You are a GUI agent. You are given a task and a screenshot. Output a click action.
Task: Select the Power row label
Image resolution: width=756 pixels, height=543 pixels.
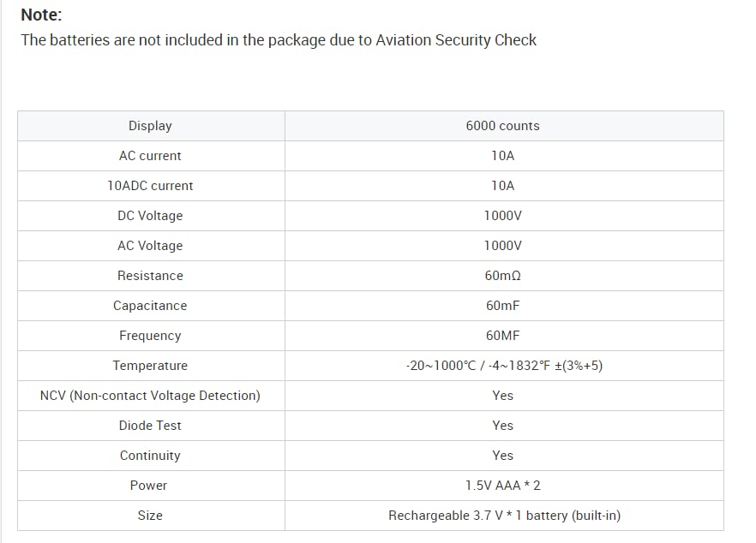(148, 485)
